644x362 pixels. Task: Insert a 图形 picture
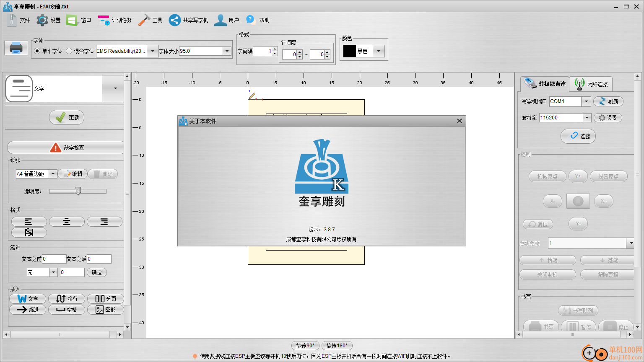coord(106,310)
